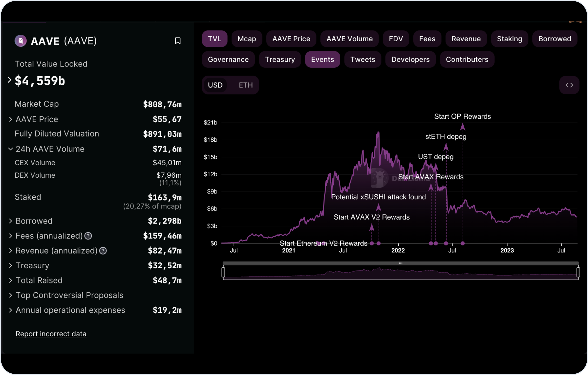Viewport: 588px width, 375px height.
Task: Open the embed chart code icon
Action: (x=569, y=85)
